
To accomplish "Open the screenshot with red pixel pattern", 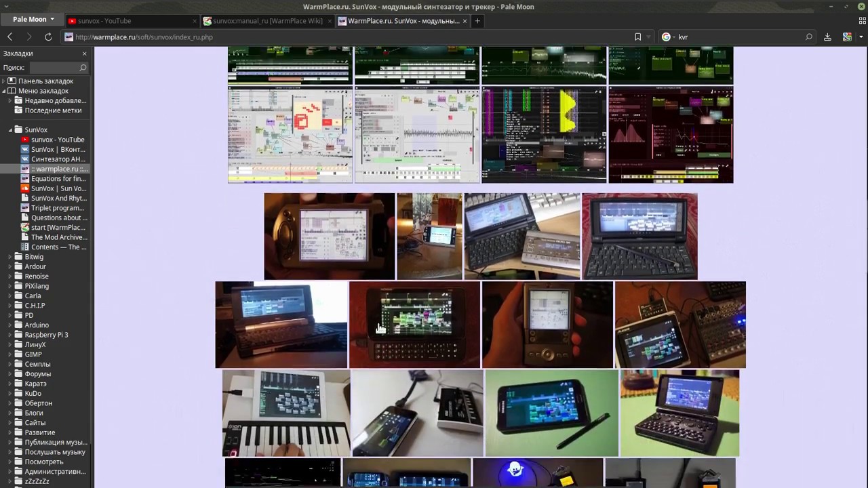I will tap(290, 135).
